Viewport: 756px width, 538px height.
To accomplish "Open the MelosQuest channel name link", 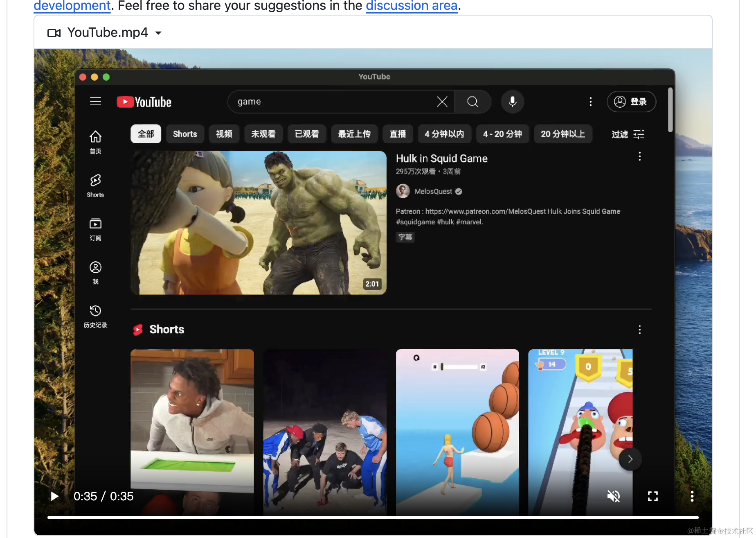I will point(433,191).
